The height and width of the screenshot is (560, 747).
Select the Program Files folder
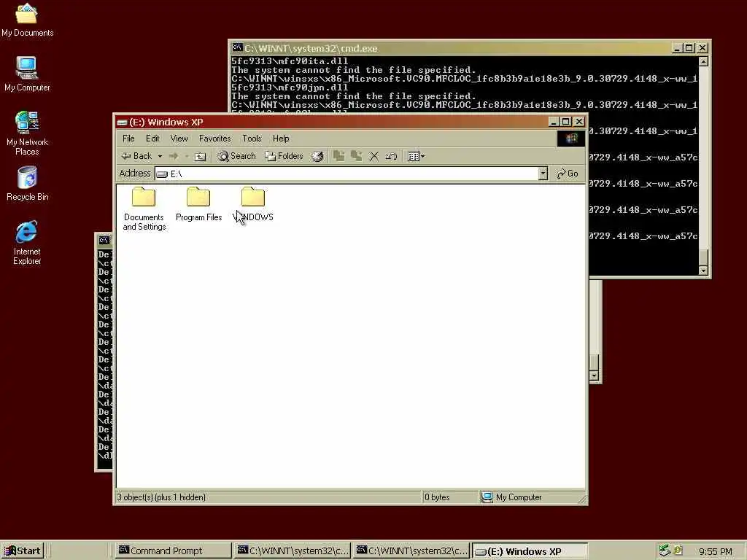point(198,204)
